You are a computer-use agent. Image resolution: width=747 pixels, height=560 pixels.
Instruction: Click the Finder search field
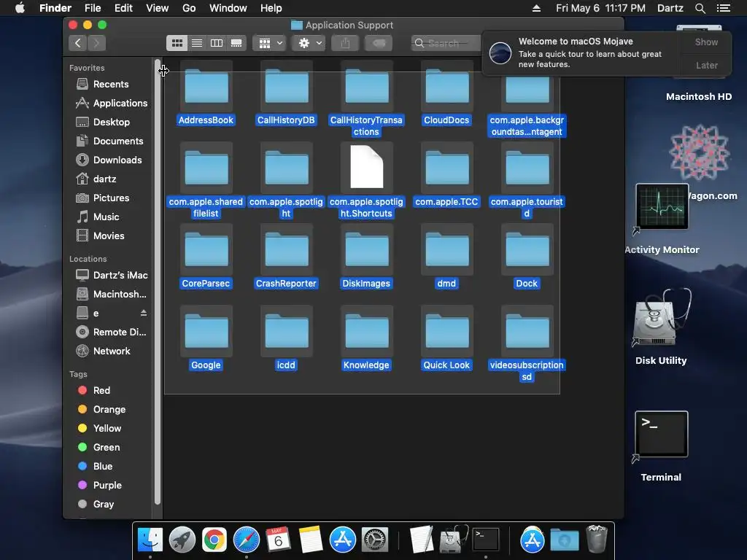click(446, 43)
